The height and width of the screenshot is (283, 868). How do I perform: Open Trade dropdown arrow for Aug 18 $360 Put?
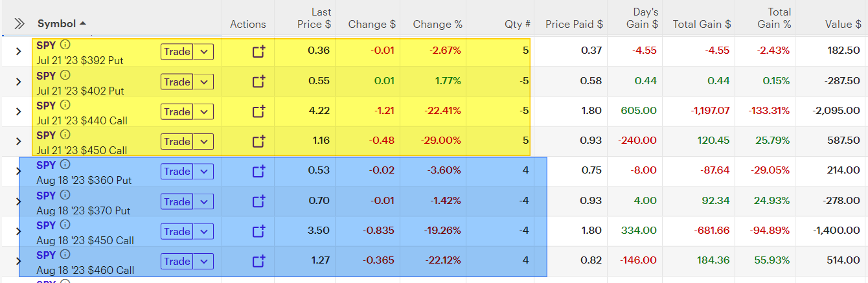(204, 172)
